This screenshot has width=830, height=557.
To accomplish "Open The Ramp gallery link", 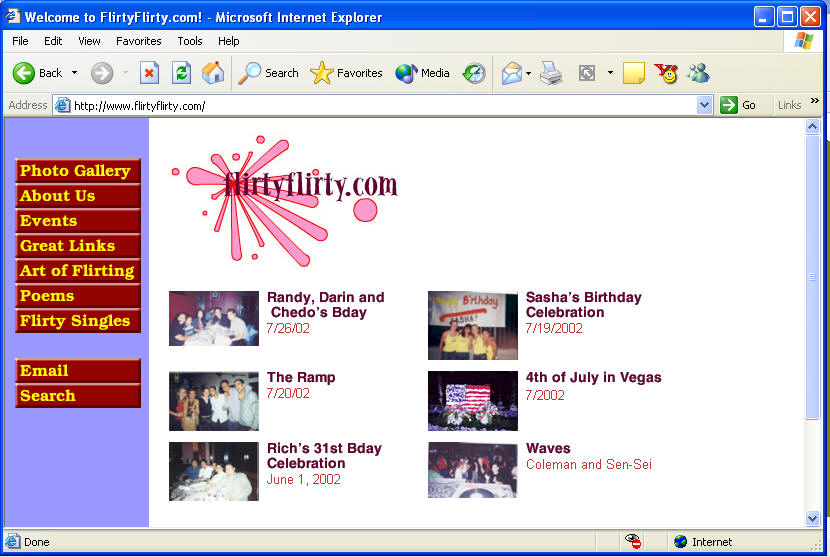I will (301, 378).
